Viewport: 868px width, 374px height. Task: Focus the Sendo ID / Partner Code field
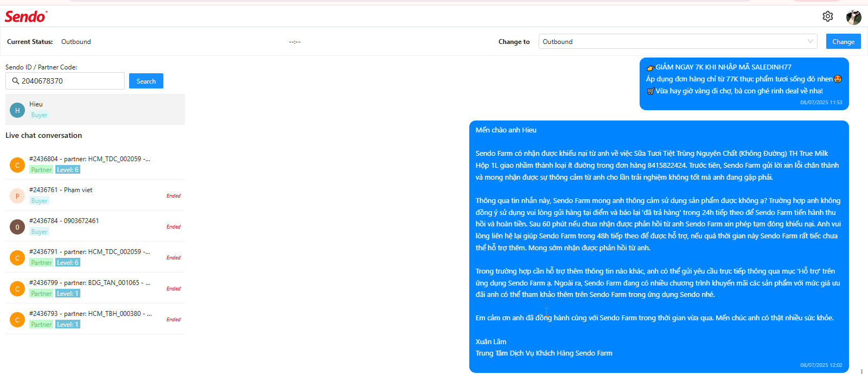[x=65, y=81]
